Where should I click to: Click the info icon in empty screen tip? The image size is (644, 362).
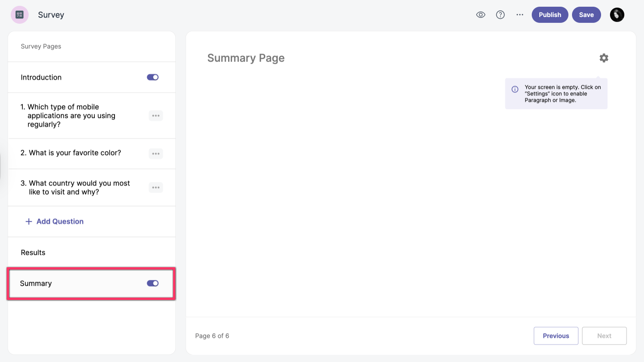point(515,89)
